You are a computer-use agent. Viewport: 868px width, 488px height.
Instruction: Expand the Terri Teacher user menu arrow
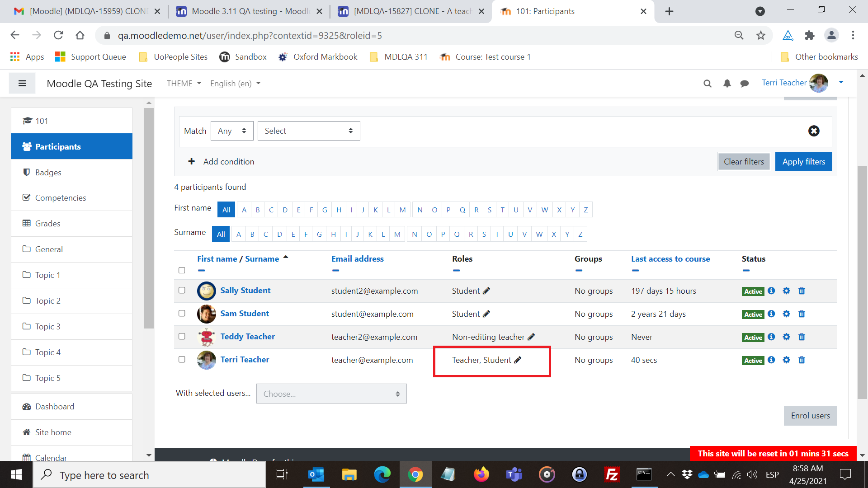(x=841, y=83)
